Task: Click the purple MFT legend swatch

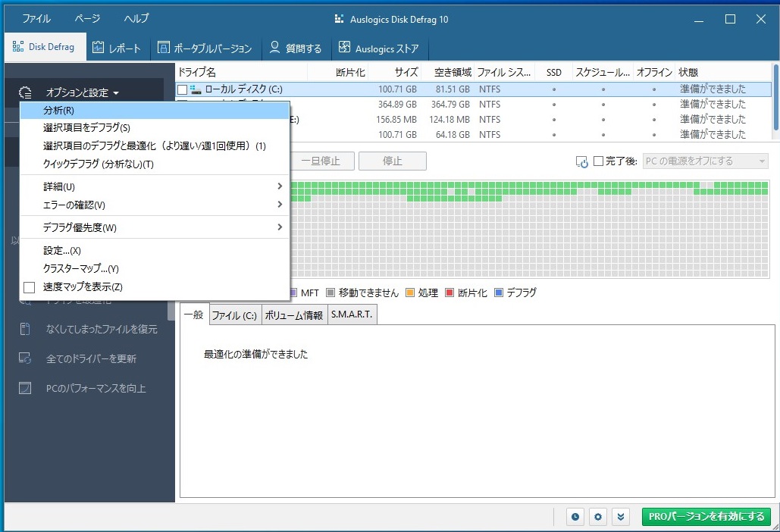Action: pyautogui.click(x=293, y=293)
